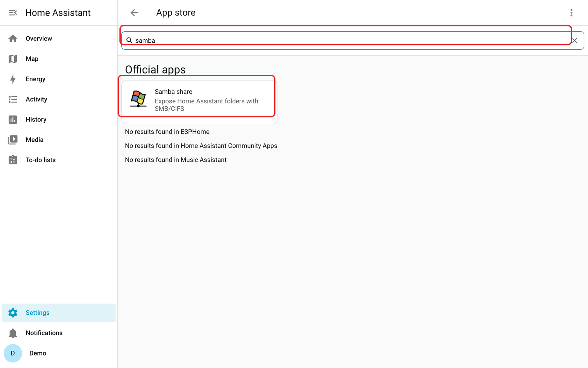Click the App store page title
This screenshot has width=588, height=368.
point(176,13)
